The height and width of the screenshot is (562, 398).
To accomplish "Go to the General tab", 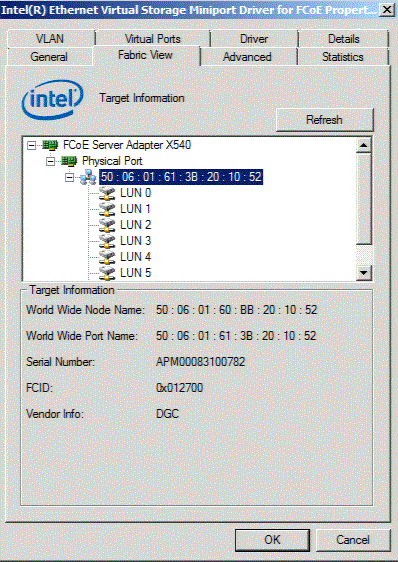I will (49, 57).
